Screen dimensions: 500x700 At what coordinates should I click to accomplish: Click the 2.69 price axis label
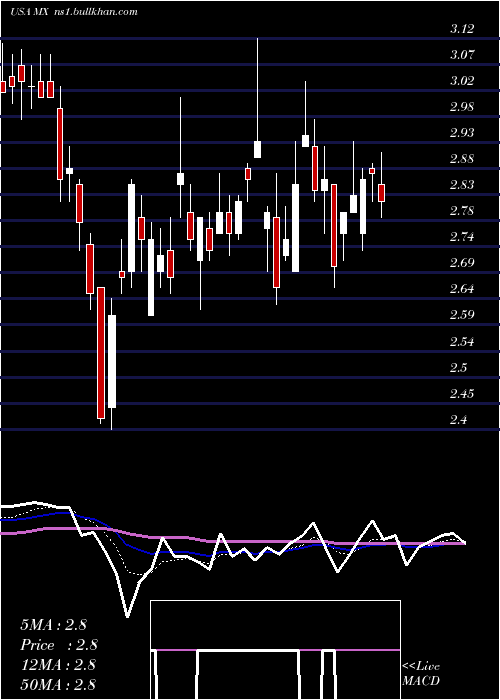click(461, 263)
